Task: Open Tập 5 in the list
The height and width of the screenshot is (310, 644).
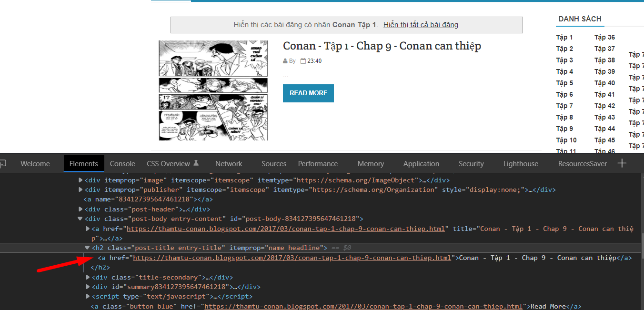Action: (x=564, y=83)
